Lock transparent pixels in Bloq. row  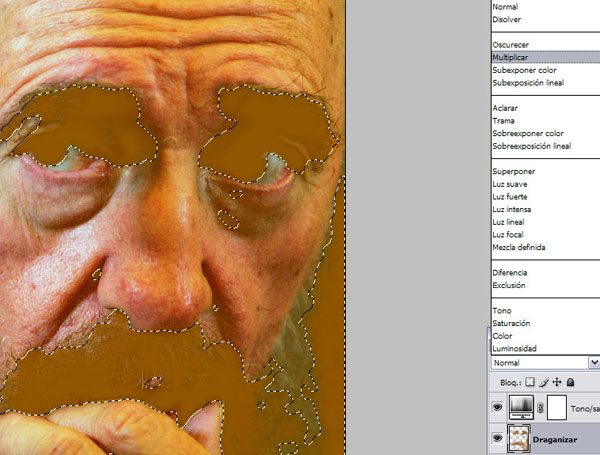(x=530, y=382)
